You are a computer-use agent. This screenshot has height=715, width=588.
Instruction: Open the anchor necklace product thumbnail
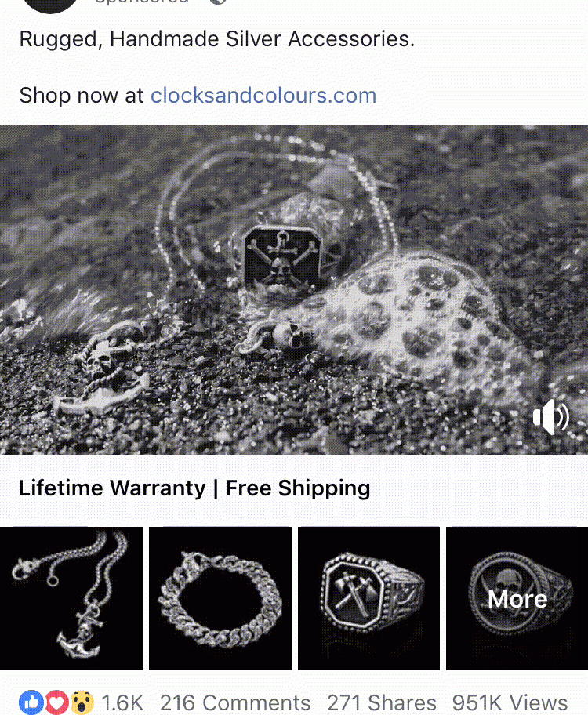tap(71, 598)
